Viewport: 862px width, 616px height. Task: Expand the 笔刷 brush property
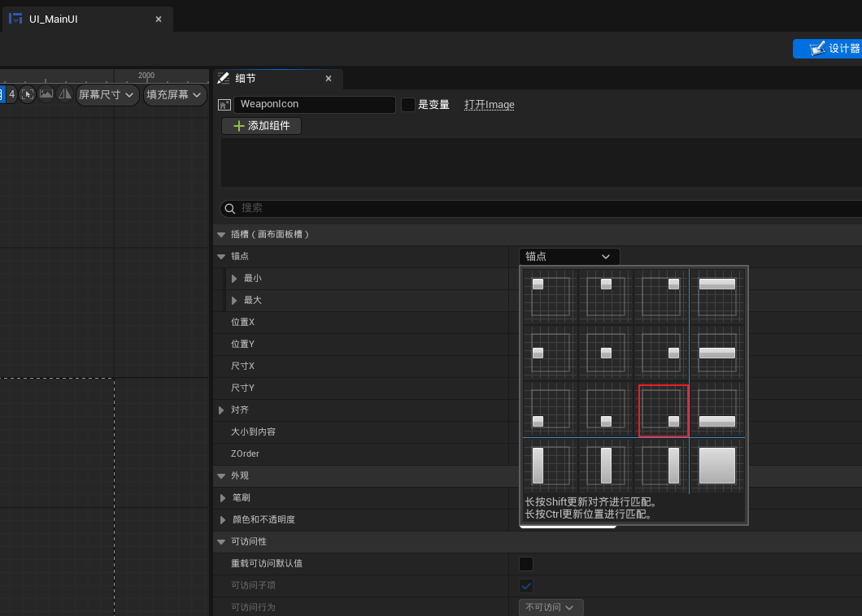click(223, 498)
